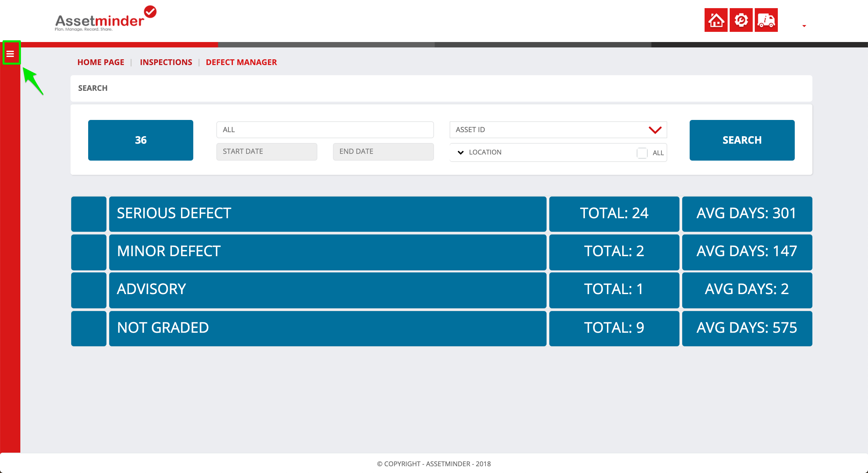This screenshot has width=868, height=473.
Task: Expand the LOCATION chevron
Action: (x=460, y=152)
